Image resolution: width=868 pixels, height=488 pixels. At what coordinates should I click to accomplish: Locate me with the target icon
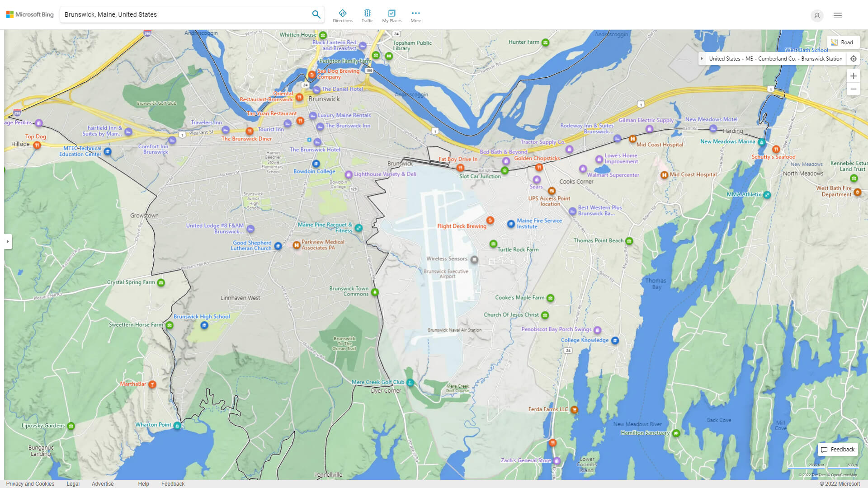pyautogui.click(x=853, y=59)
